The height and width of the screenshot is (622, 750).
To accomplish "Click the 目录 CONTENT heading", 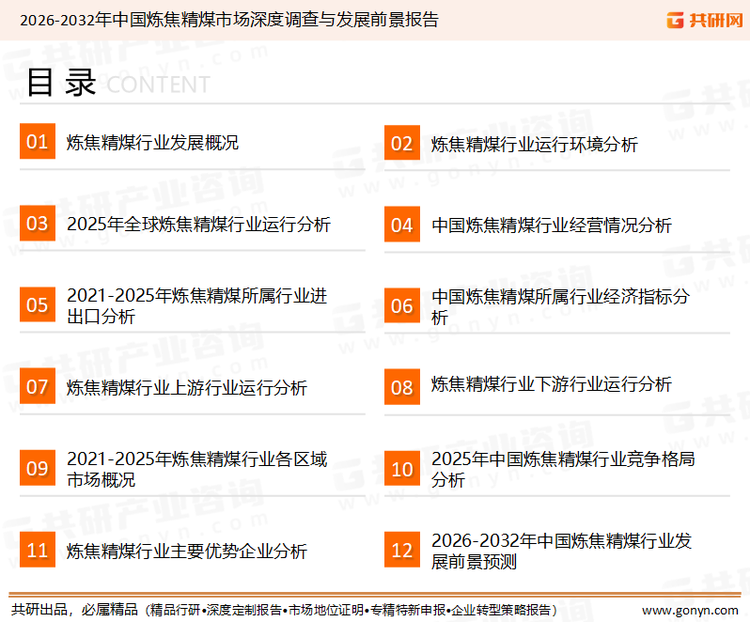I will (x=117, y=84).
